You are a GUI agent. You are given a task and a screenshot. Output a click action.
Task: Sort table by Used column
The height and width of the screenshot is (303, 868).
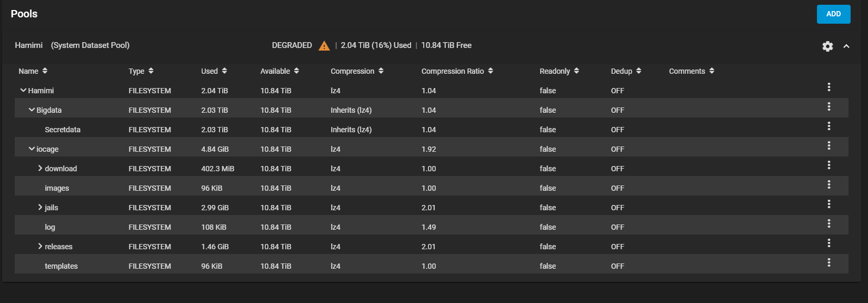[214, 71]
